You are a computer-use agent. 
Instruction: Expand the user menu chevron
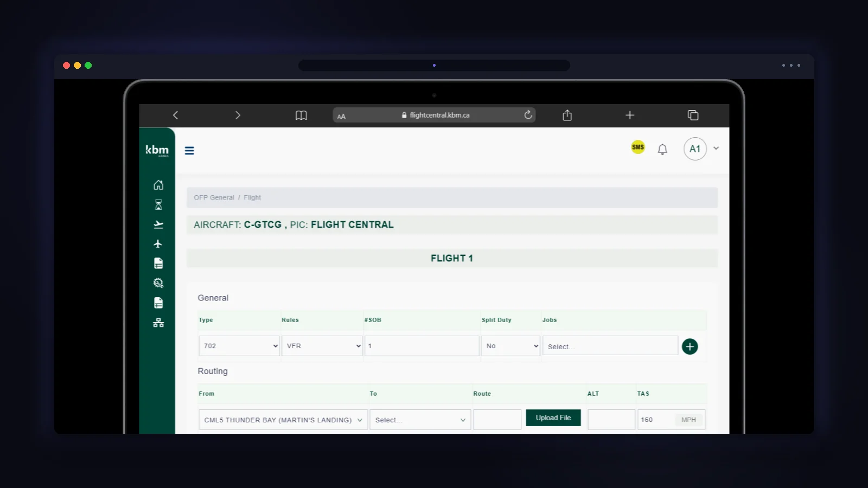coord(716,148)
